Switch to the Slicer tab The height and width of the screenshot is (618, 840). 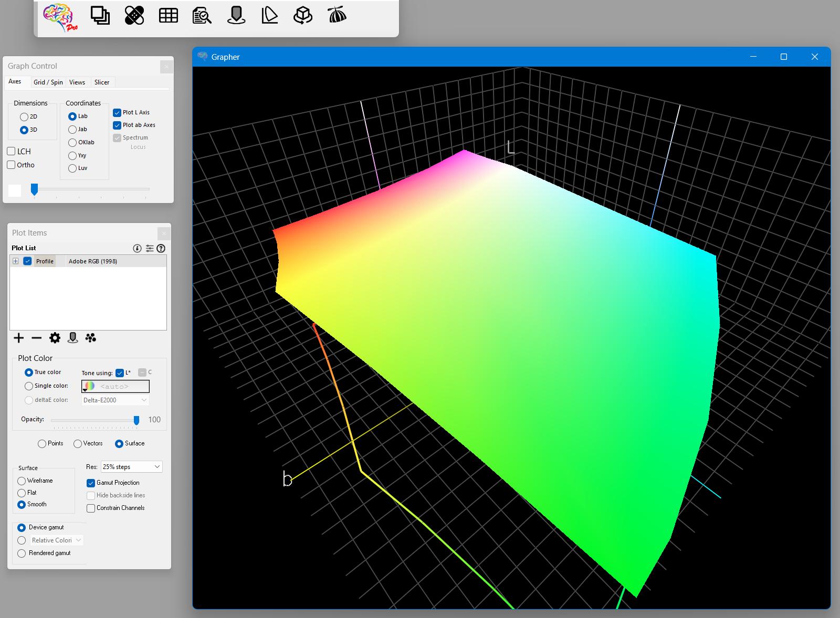[102, 82]
